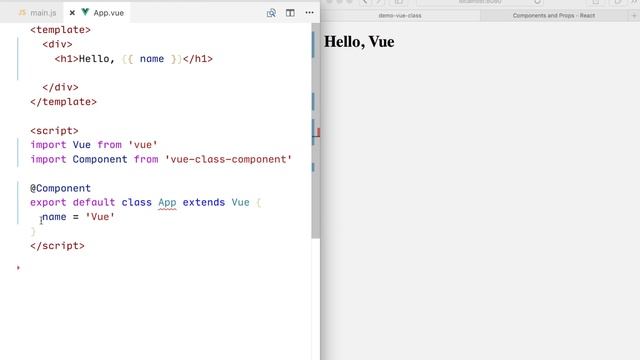Image resolution: width=640 pixels, height=360 pixels.
Task: Click the closing </div> tag
Action: 60,87
